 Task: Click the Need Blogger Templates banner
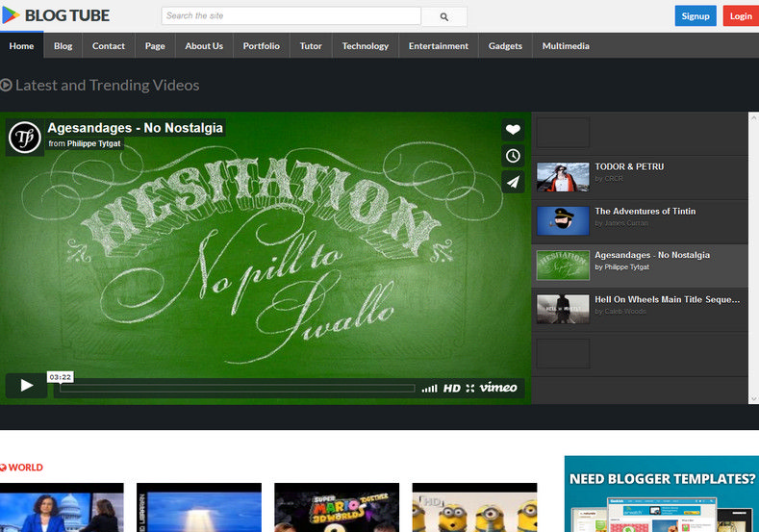pyautogui.click(x=662, y=494)
